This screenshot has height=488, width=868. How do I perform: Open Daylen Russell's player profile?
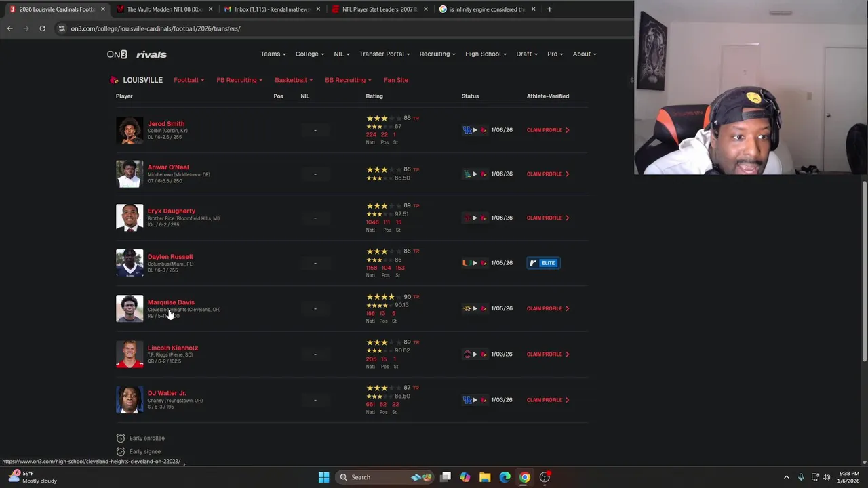point(170,257)
